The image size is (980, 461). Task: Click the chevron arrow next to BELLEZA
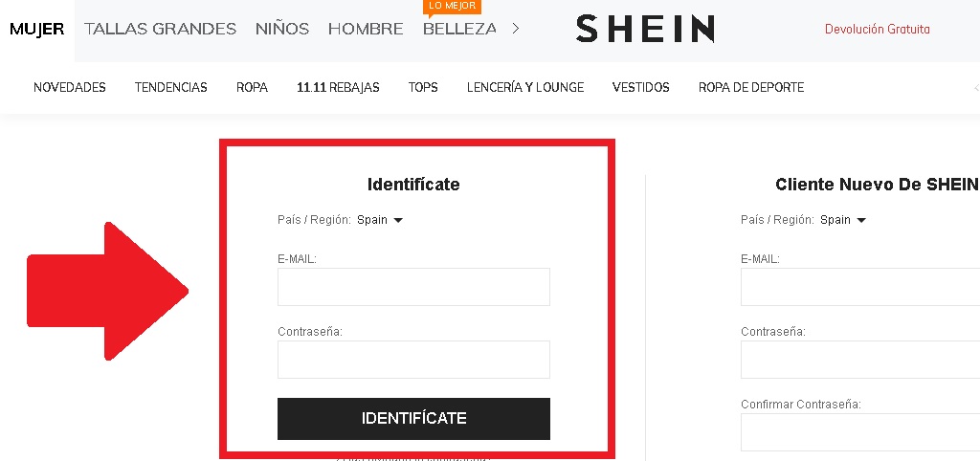click(516, 29)
